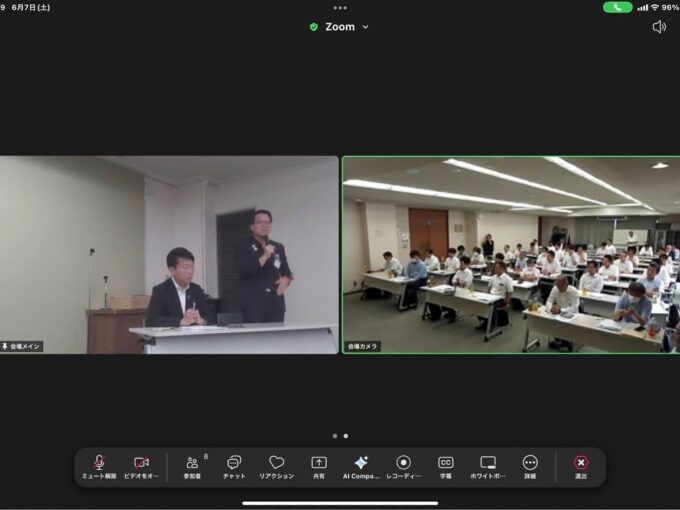Select the 会場メイン video tile
This screenshot has height=510, width=680.
[x=169, y=255]
